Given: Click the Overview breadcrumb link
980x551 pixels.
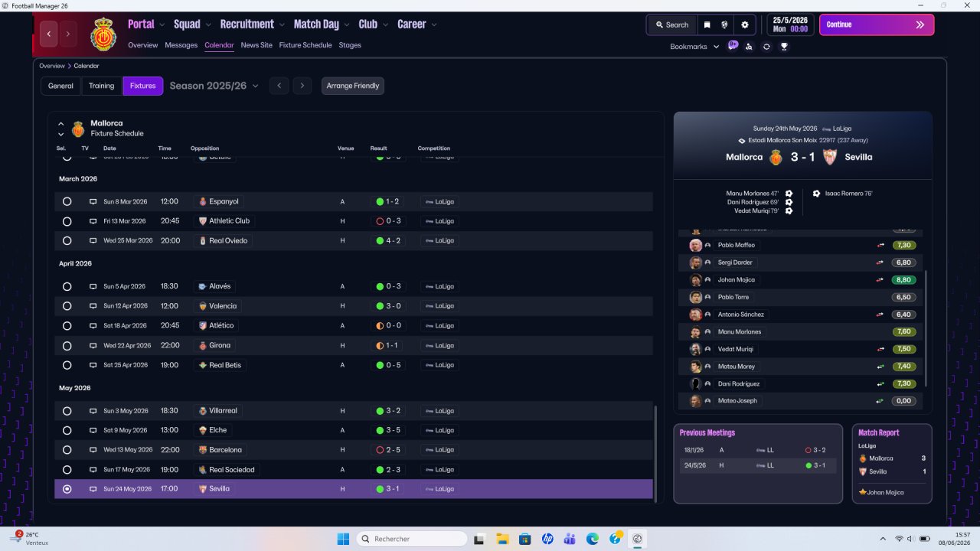Looking at the screenshot, I should [52, 66].
